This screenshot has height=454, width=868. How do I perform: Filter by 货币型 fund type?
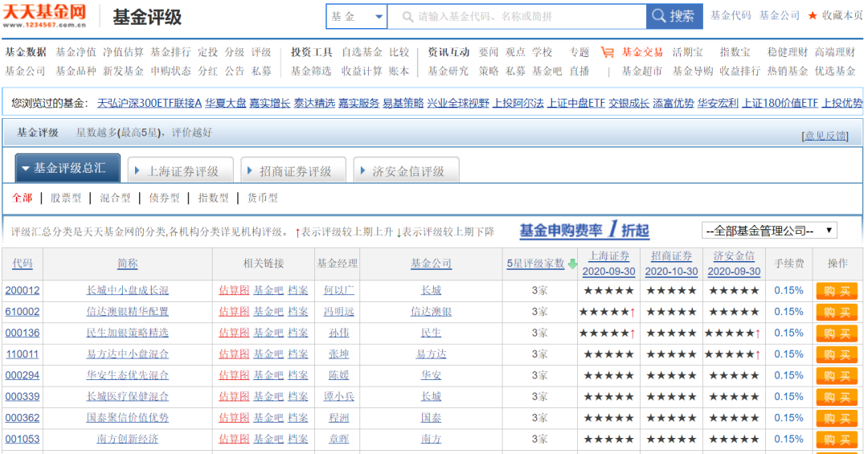tap(262, 198)
